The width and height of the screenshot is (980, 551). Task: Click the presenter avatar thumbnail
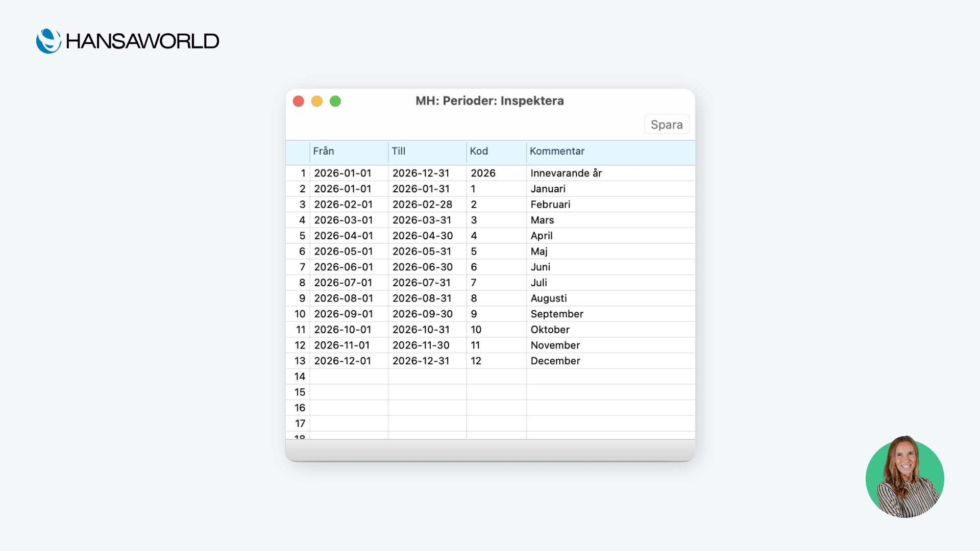[x=904, y=478]
